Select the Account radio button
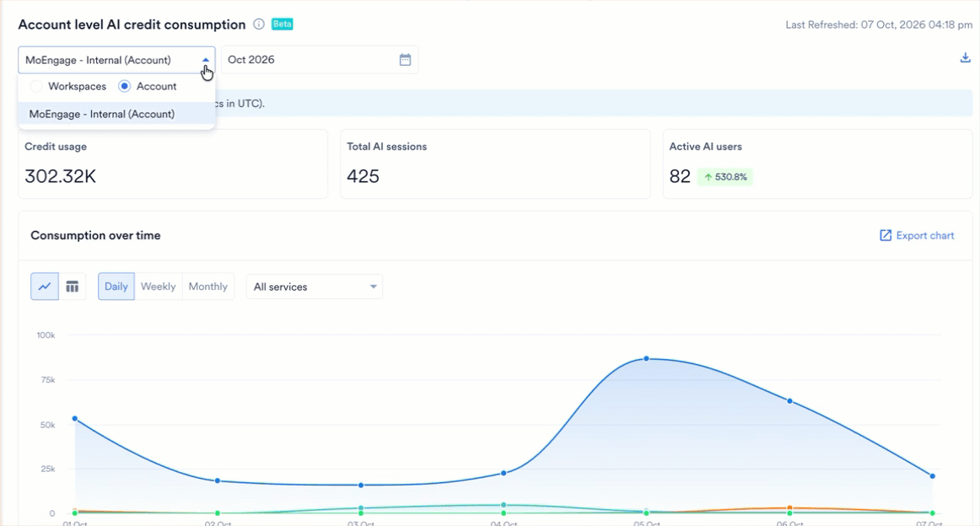 [124, 86]
